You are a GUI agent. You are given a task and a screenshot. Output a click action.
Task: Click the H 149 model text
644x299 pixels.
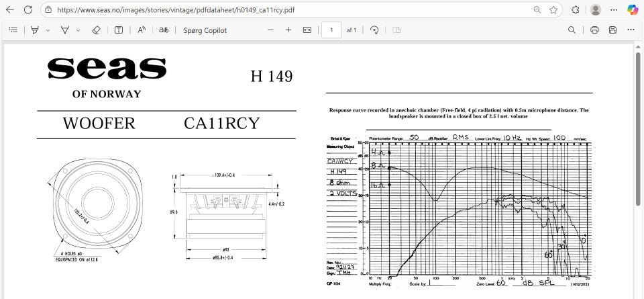click(272, 77)
